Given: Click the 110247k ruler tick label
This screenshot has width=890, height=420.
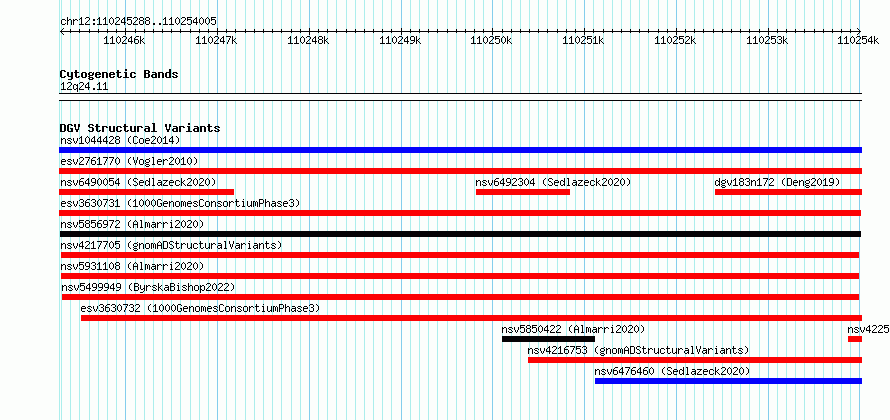Looking at the screenshot, I should click(216, 41).
